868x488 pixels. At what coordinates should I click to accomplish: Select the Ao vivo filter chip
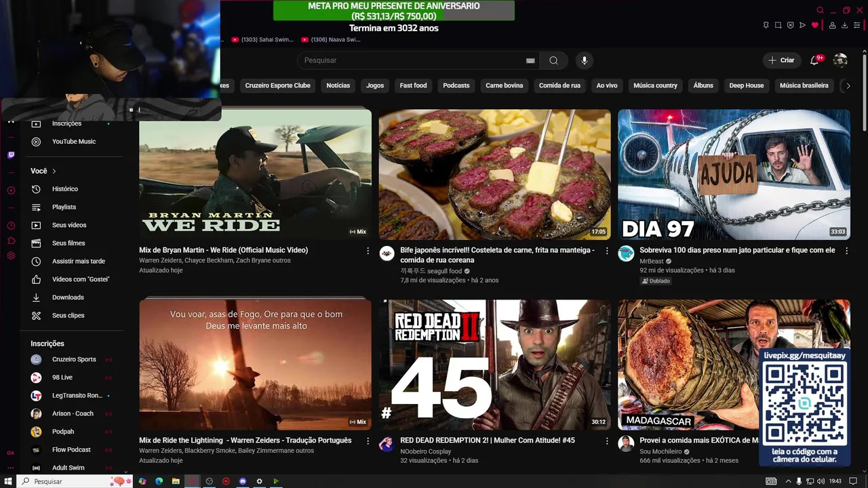point(607,85)
